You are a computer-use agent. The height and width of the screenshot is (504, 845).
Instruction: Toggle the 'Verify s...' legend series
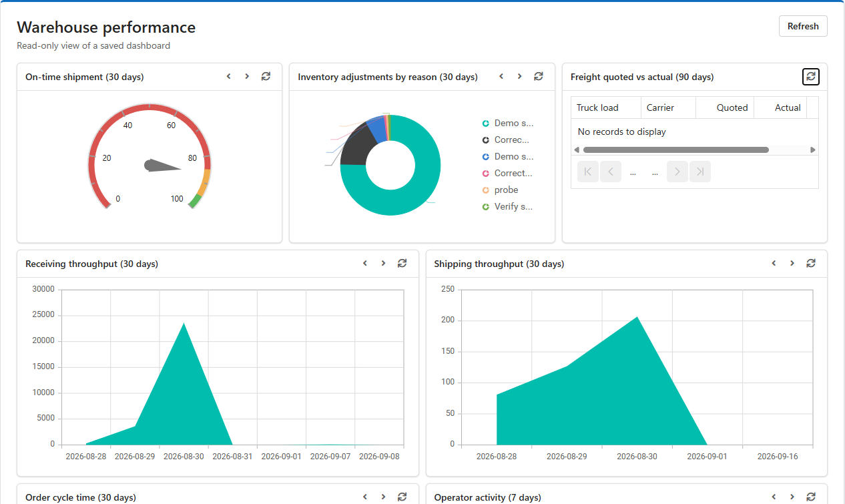coord(507,207)
